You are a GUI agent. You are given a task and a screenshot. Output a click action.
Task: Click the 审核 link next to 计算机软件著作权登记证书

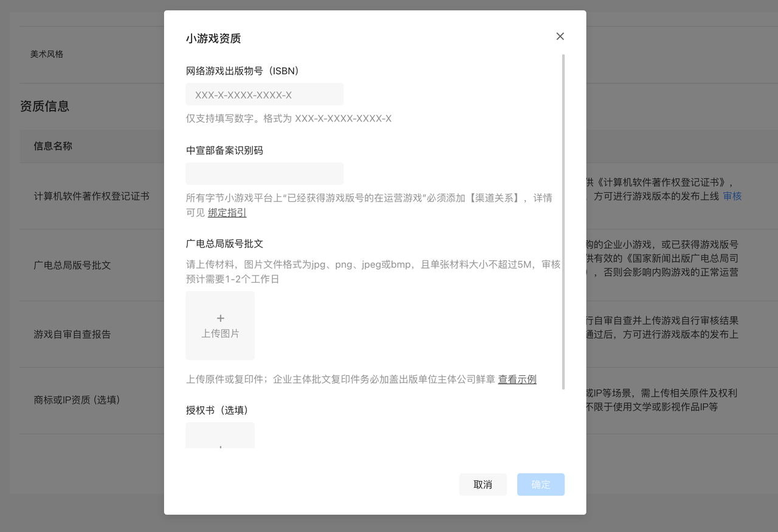[731, 196]
